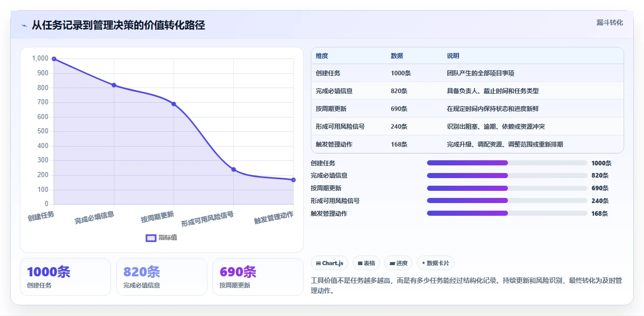
Task: Click table cell 1000条
Action: [400, 73]
